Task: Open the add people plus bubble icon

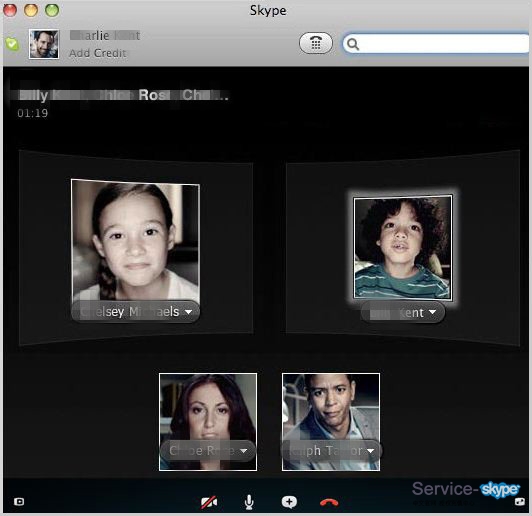Action: [289, 502]
